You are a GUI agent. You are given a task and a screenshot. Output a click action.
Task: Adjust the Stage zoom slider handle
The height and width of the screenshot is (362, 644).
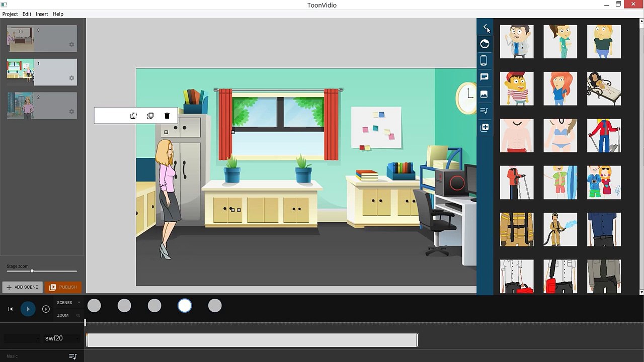click(x=32, y=271)
